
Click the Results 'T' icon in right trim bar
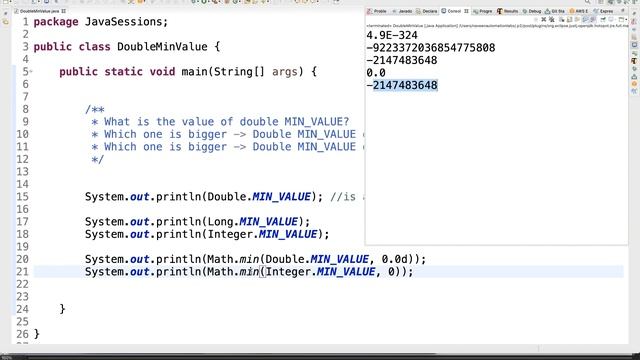point(634,61)
